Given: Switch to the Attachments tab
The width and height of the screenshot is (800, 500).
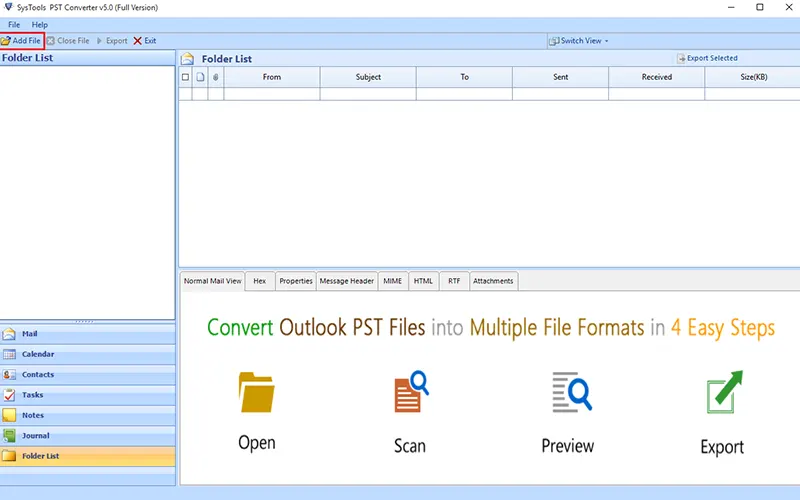Looking at the screenshot, I should click(x=493, y=281).
